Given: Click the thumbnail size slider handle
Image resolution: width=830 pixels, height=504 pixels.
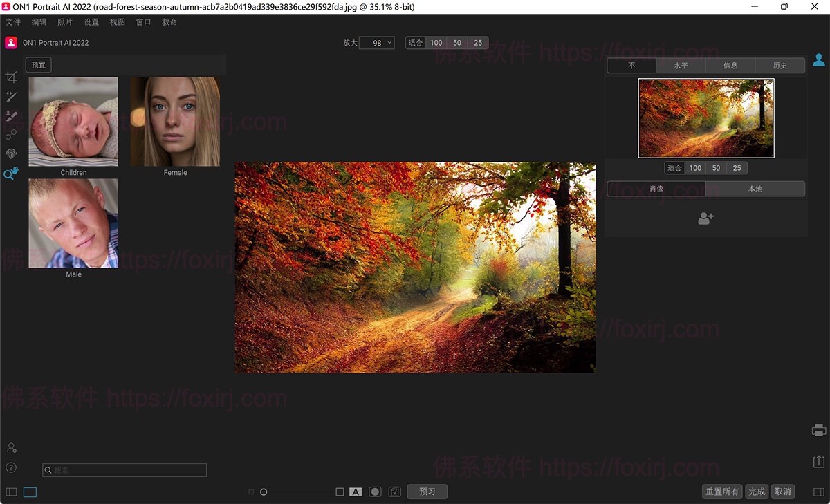Looking at the screenshot, I should point(264,492).
